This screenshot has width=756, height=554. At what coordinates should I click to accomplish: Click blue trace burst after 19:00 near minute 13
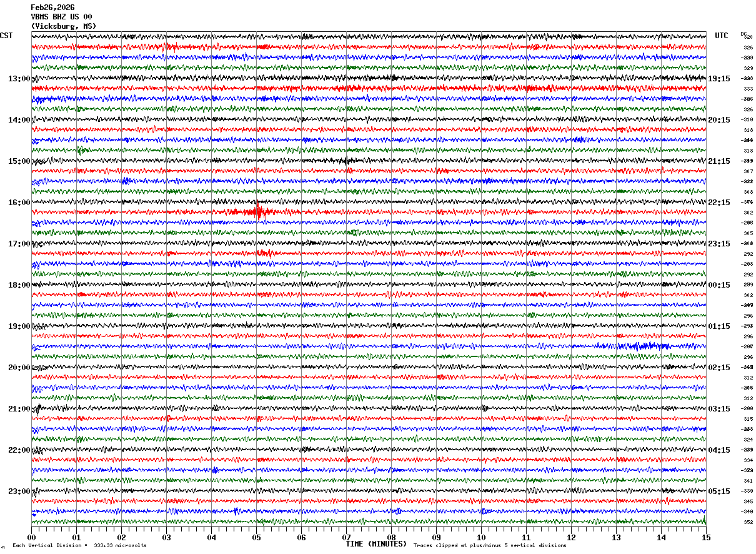click(640, 346)
